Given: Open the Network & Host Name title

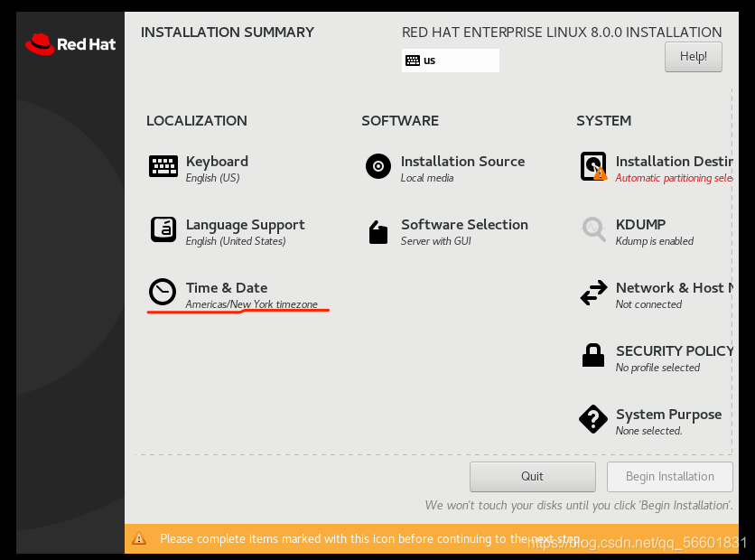Looking at the screenshot, I should (675, 288).
